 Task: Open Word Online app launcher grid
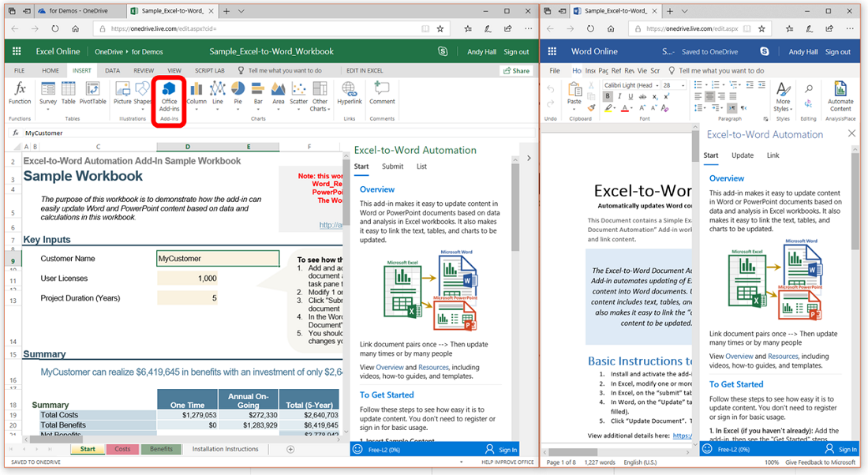tap(552, 51)
